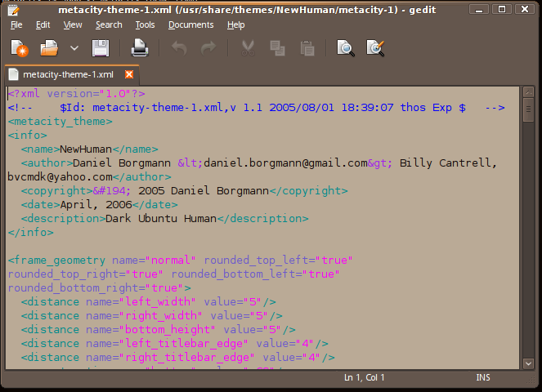Screen dimensions: 542x392
Task: Open Find and Replace toolbar icon
Action: (x=375, y=49)
